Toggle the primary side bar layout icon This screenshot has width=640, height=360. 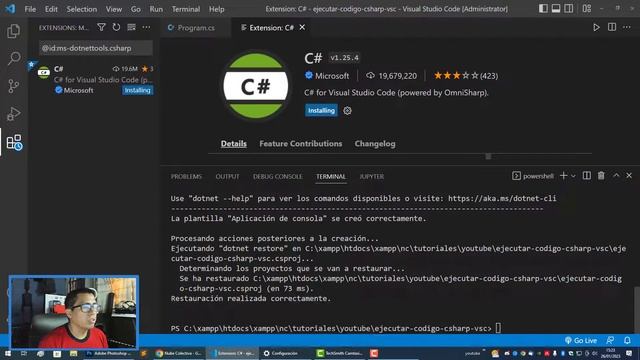543,9
